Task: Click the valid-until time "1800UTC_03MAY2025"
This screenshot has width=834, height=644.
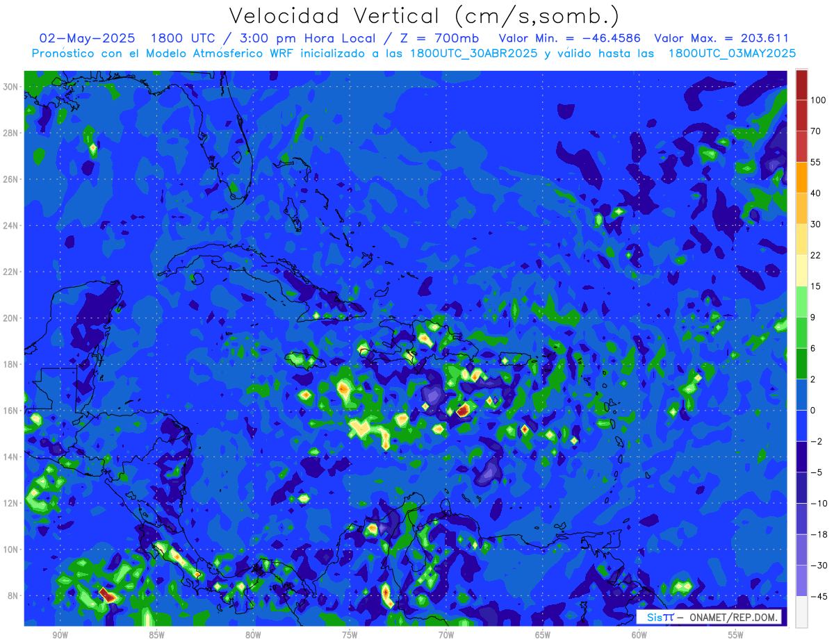Action: click(x=732, y=53)
